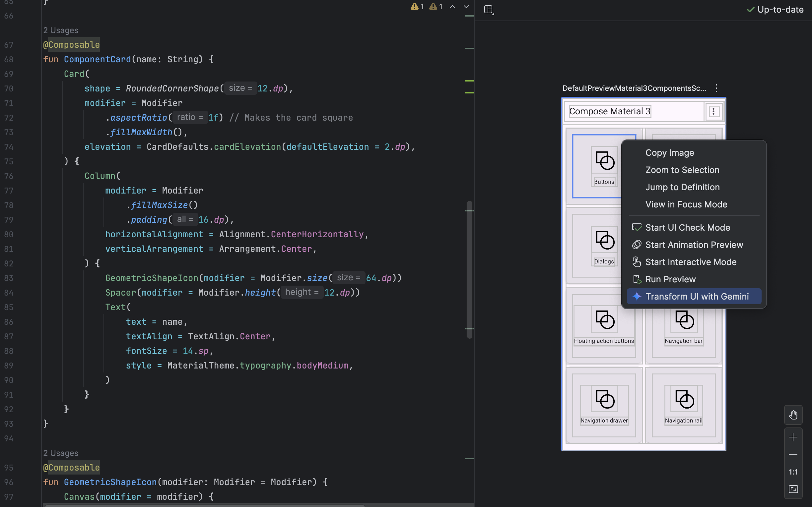The image size is (812, 507).
Task: Navigate to previous warning with the up chevron
Action: pyautogui.click(x=453, y=6)
